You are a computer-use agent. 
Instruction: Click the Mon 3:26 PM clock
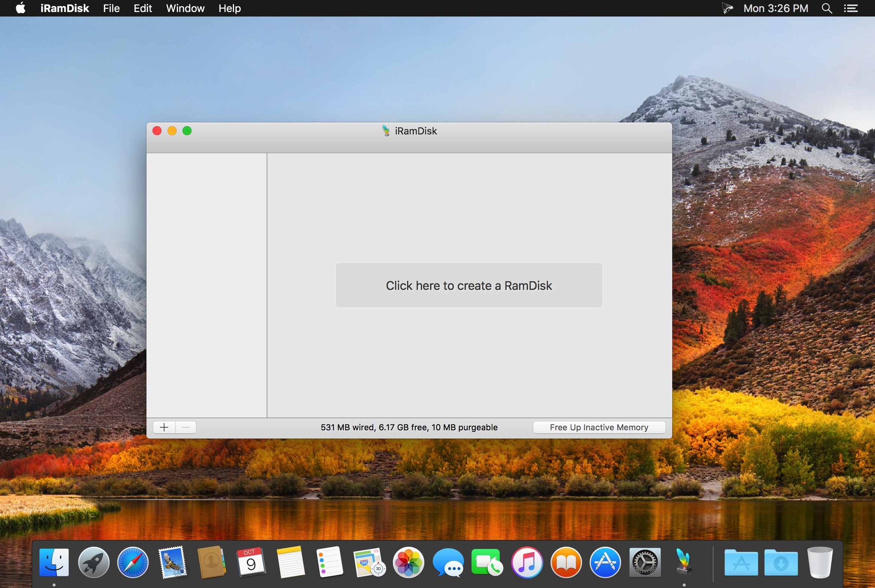coord(776,8)
